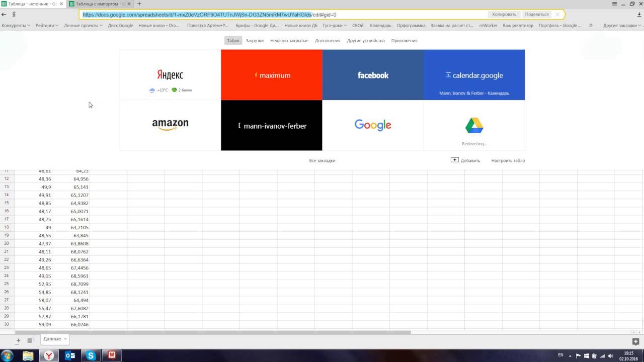
Task: Select cell with value 59,09
Action: pyautogui.click(x=34, y=324)
